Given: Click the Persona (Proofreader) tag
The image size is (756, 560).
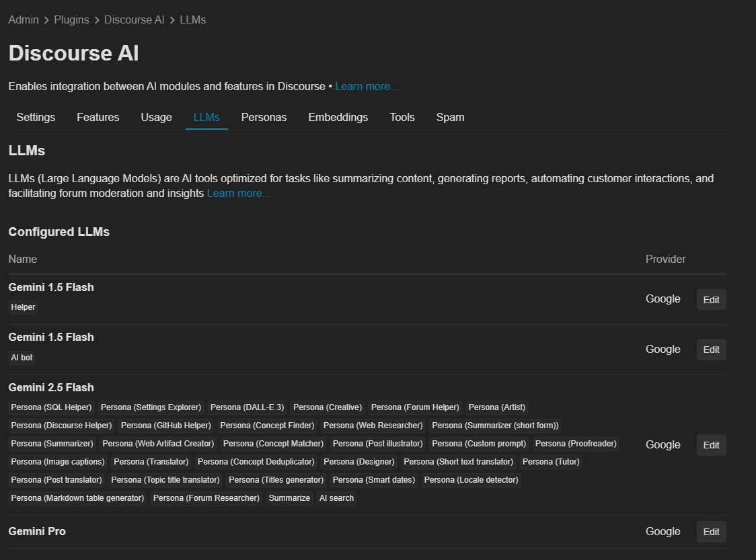Looking at the screenshot, I should pos(576,444).
